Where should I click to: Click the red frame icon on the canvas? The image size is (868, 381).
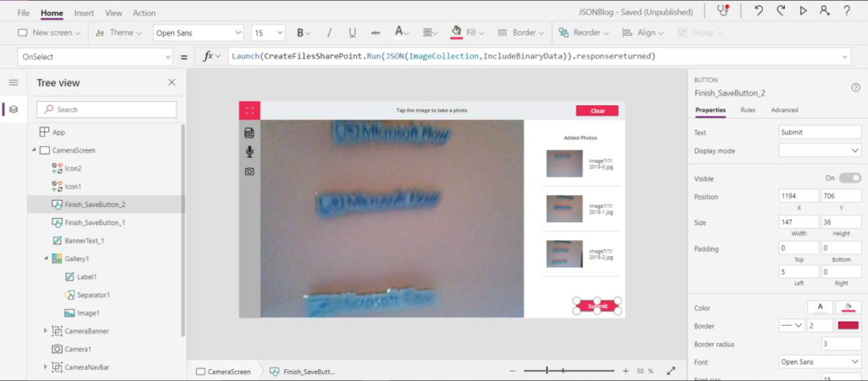coord(249,111)
